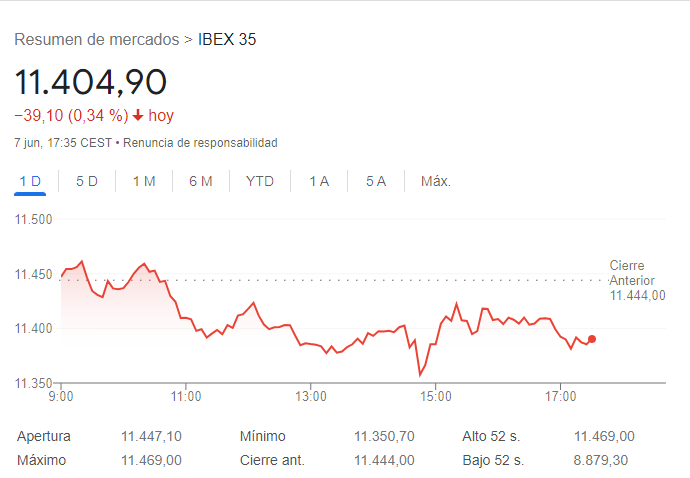Select the "6 M" chart range
Image resolution: width=690 pixels, height=478 pixels.
(201, 181)
